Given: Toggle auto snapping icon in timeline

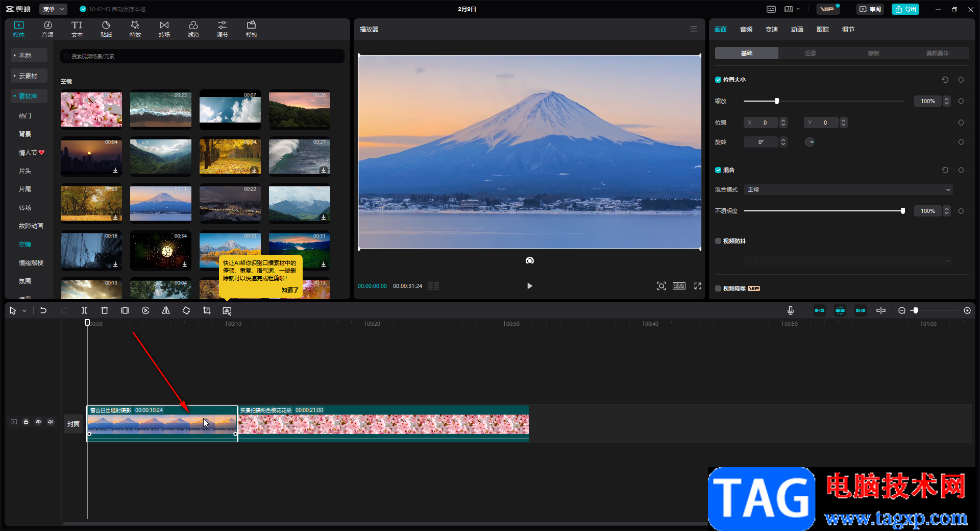Looking at the screenshot, I should (840, 310).
